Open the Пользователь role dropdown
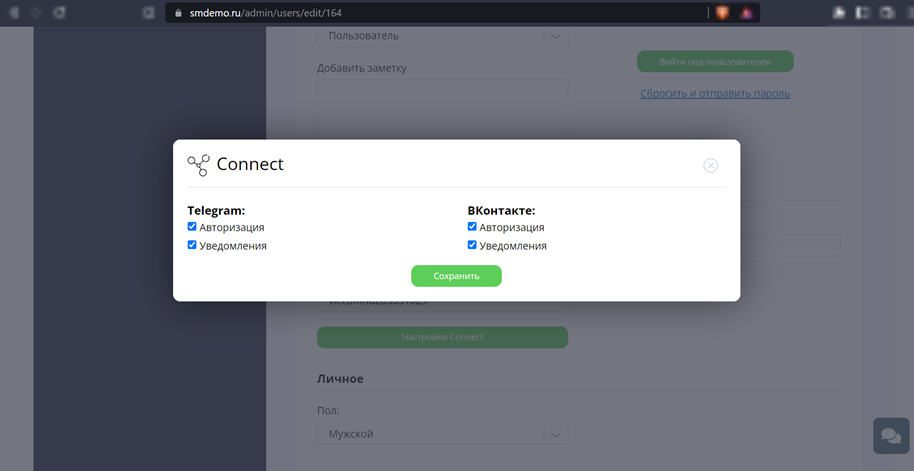The width and height of the screenshot is (914, 471). click(442, 36)
